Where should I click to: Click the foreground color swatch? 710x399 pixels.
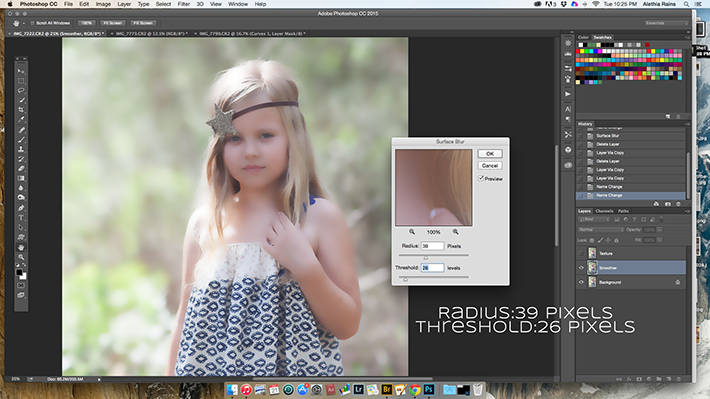point(19,272)
